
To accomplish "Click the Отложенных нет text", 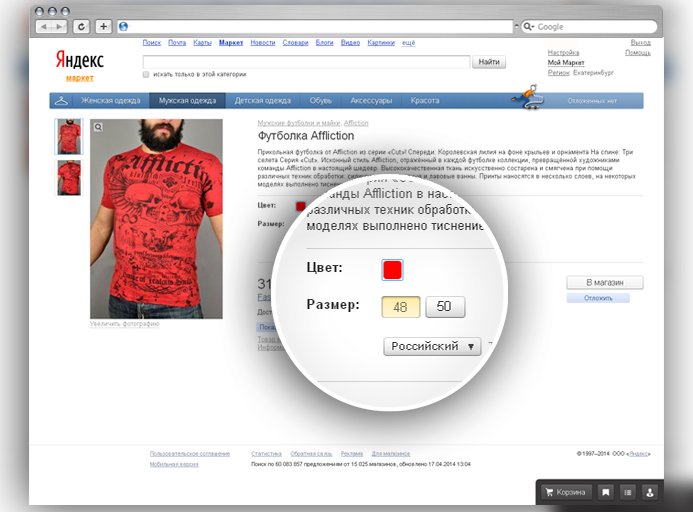I will coord(592,101).
